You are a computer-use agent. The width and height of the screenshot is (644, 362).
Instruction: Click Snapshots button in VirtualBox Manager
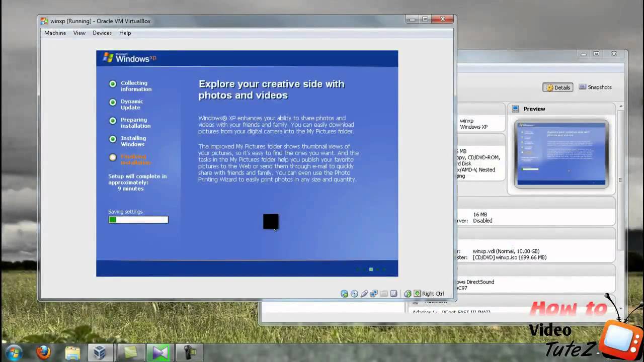(595, 87)
